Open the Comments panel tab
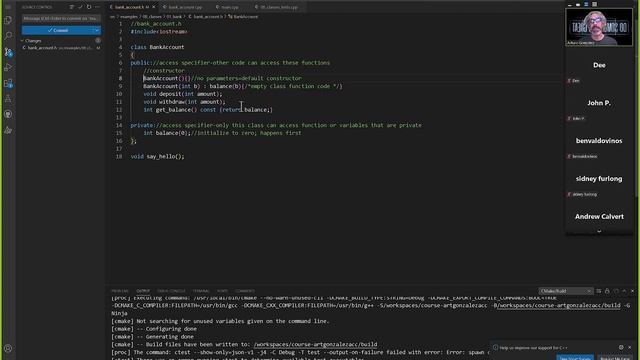Viewport: 640px width, 360px height. [x=245, y=291]
